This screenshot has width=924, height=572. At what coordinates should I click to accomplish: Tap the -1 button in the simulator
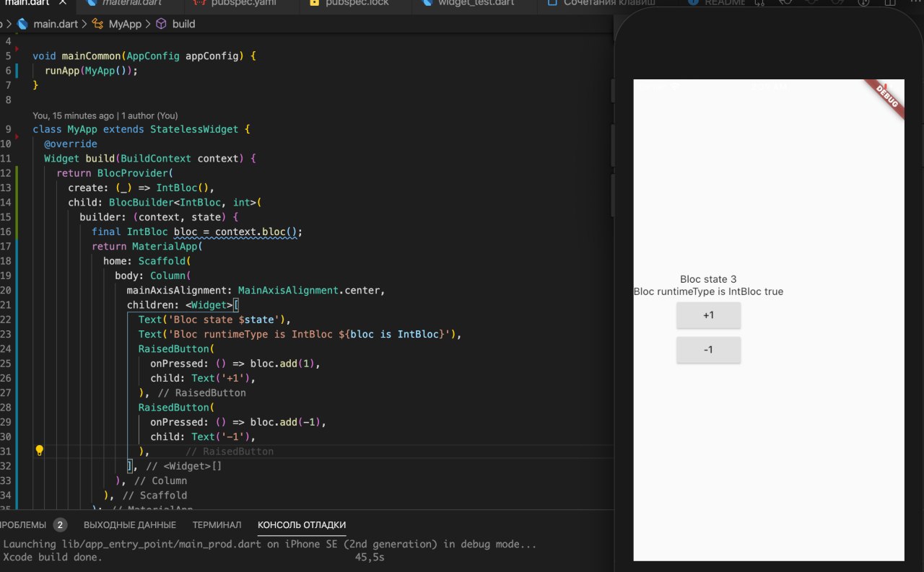(x=708, y=350)
